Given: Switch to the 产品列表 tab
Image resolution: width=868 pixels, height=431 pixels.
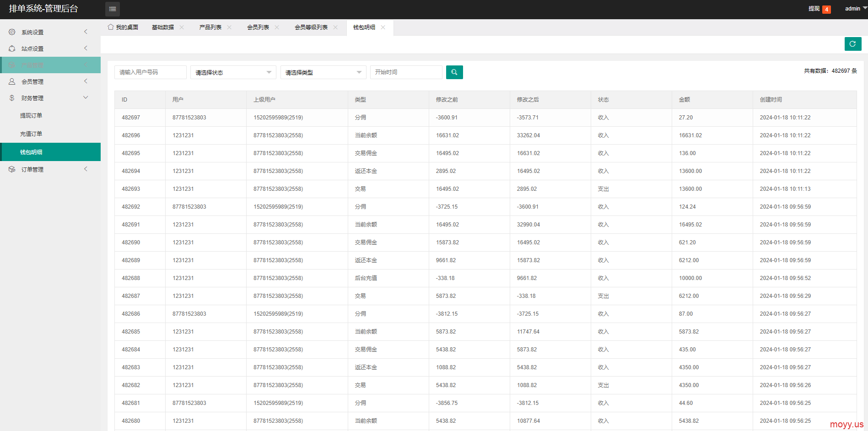Looking at the screenshot, I should (210, 27).
